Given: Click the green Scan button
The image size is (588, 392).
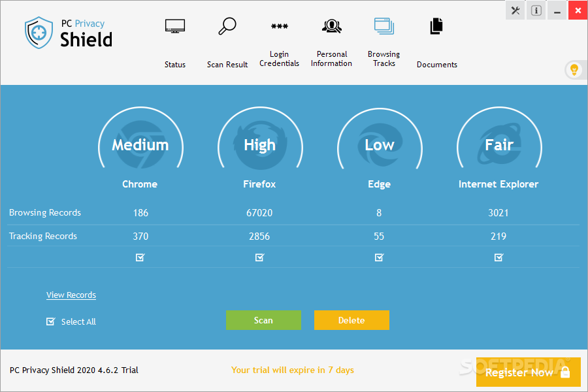Looking at the screenshot, I should [263, 320].
